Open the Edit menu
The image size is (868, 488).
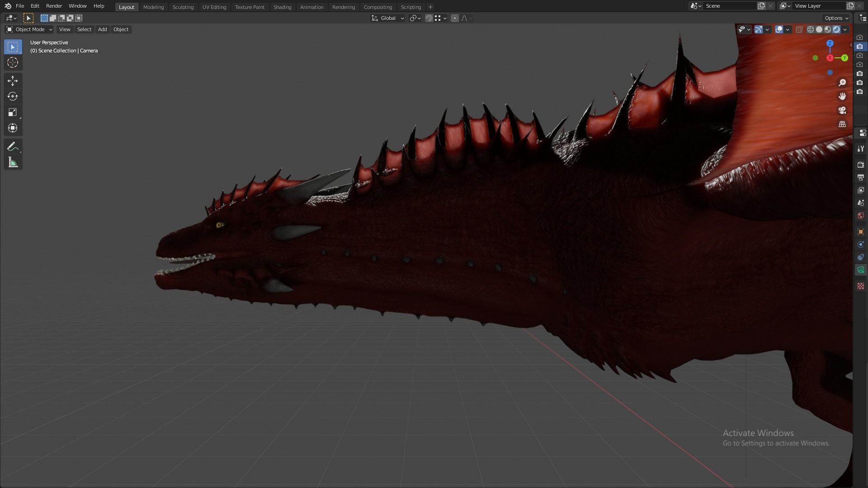[x=35, y=6]
